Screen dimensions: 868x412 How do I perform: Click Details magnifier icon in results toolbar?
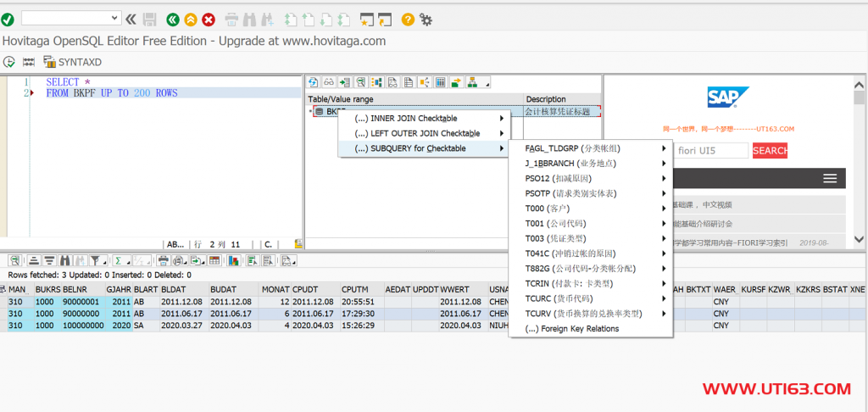click(14, 260)
